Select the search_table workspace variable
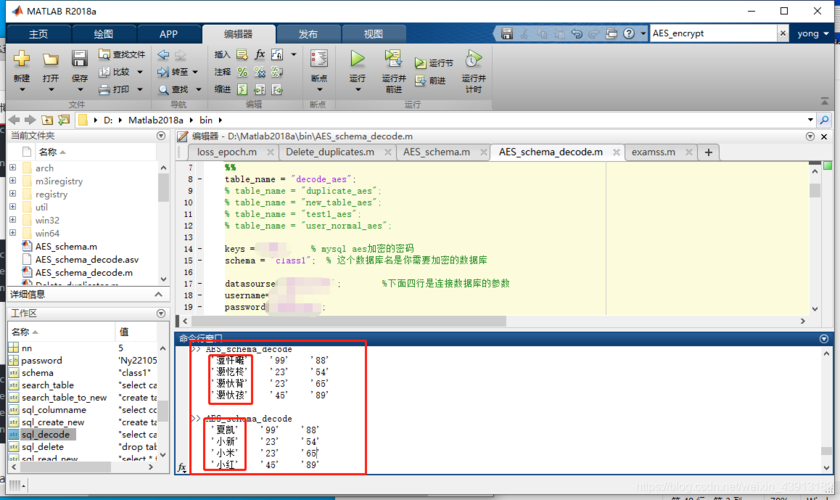Viewport: 840px width, 500px height. [48, 385]
